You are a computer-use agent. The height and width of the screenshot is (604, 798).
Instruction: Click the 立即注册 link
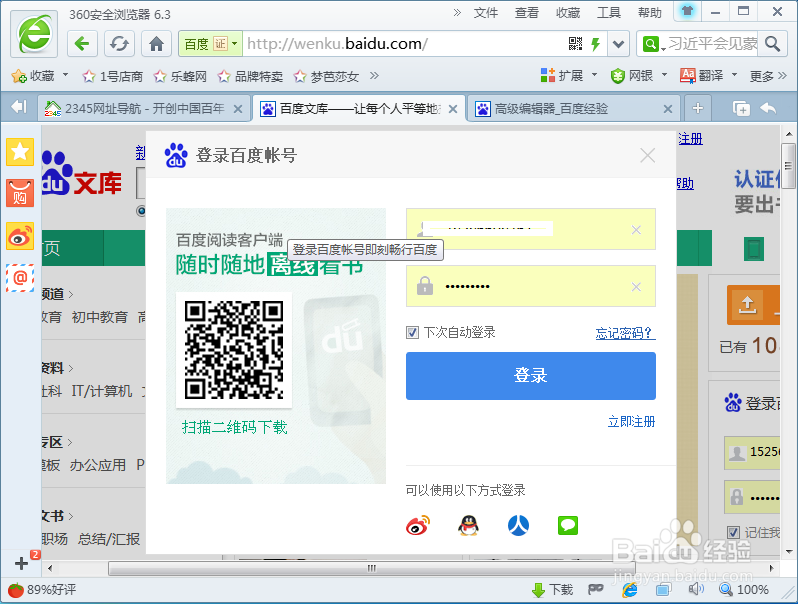click(631, 421)
